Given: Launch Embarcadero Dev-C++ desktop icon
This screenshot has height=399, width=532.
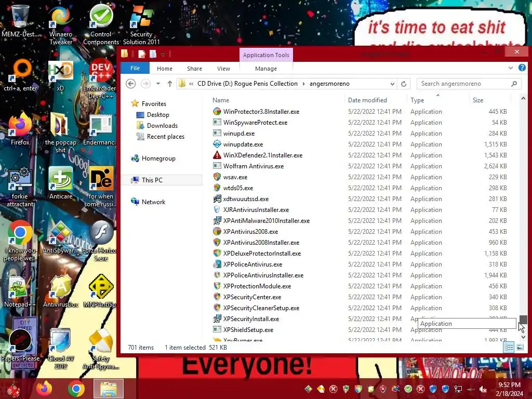Looking at the screenshot, I should point(100,79).
